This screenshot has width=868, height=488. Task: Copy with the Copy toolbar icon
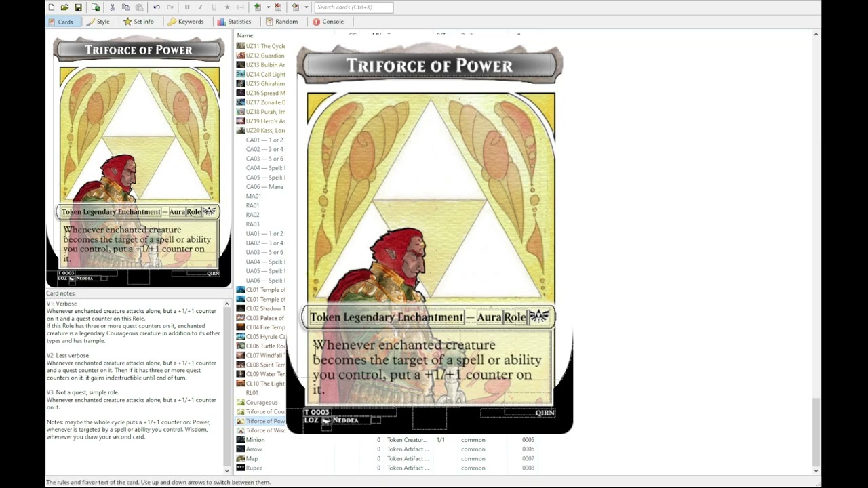click(x=125, y=7)
